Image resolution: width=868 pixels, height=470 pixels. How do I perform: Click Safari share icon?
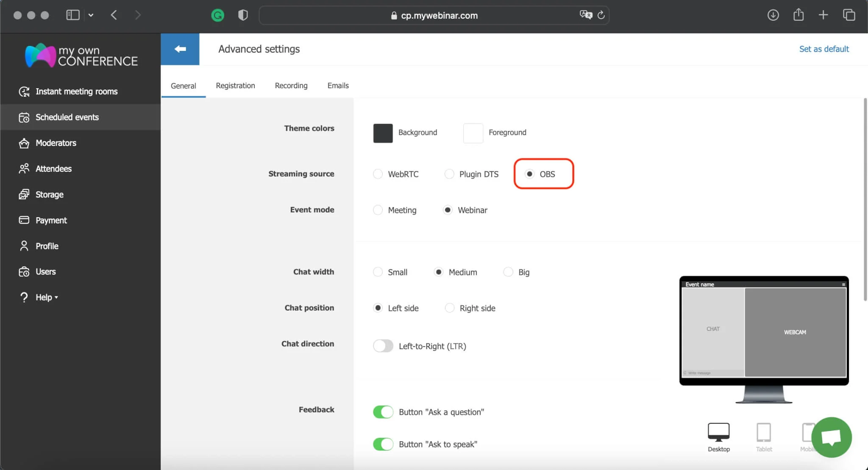pyautogui.click(x=798, y=15)
